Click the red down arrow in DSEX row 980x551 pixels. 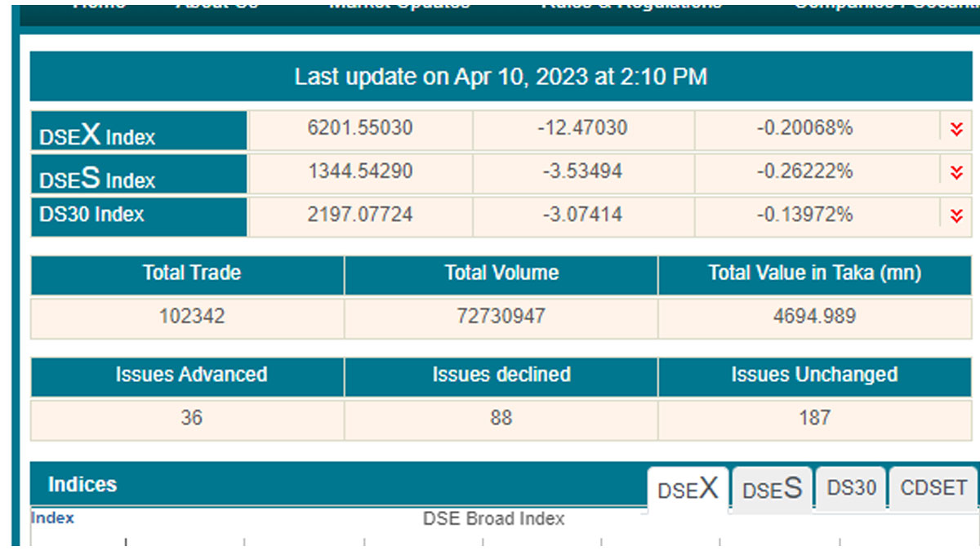[x=956, y=129]
